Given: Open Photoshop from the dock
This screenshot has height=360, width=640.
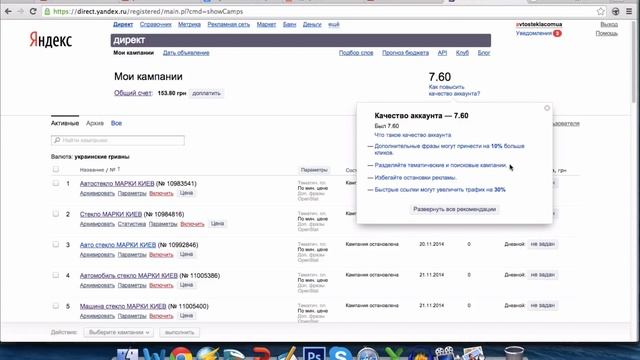Looking at the screenshot, I should [313, 354].
